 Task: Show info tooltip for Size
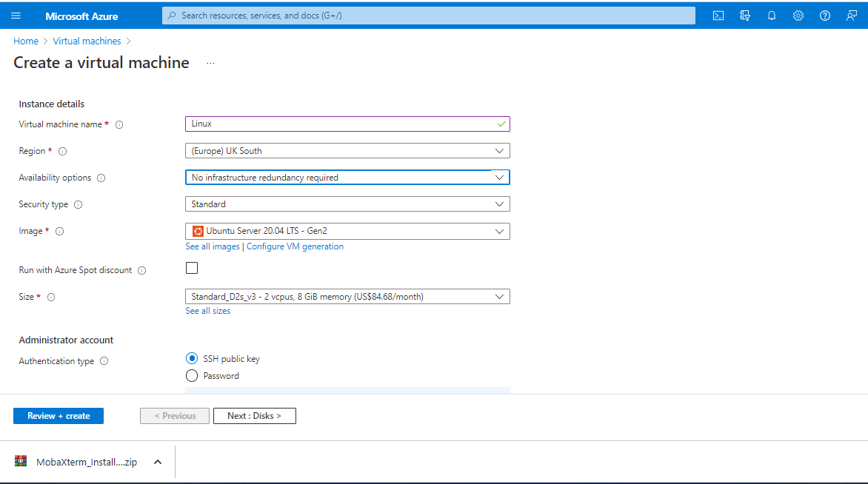[51, 297]
